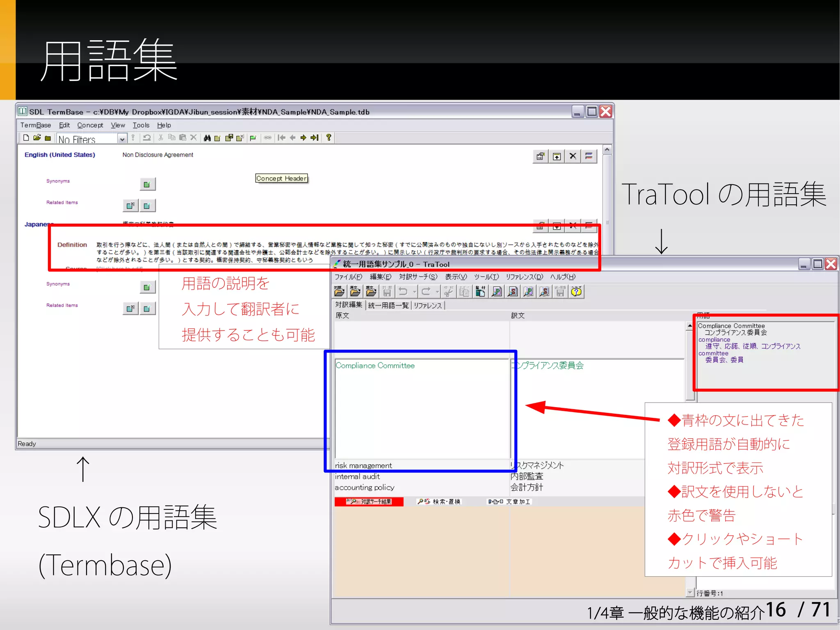This screenshot has width=840, height=630.
Task: Select the 対訳編集 tab
Action: pos(349,305)
